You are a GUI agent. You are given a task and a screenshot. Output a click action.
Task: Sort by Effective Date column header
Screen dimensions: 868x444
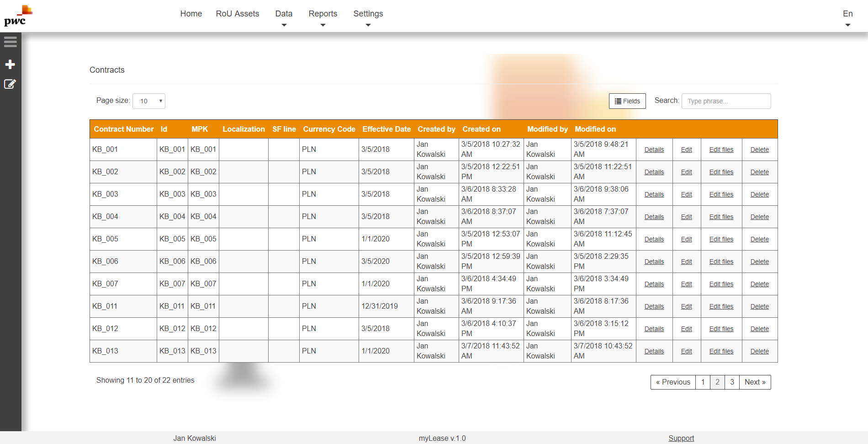click(386, 129)
